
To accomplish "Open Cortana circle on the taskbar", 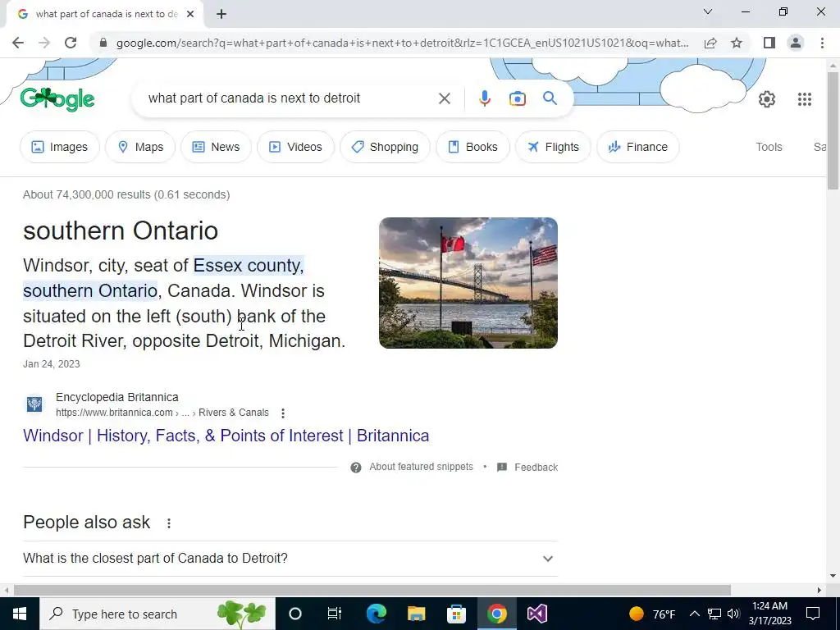I will (x=295, y=614).
